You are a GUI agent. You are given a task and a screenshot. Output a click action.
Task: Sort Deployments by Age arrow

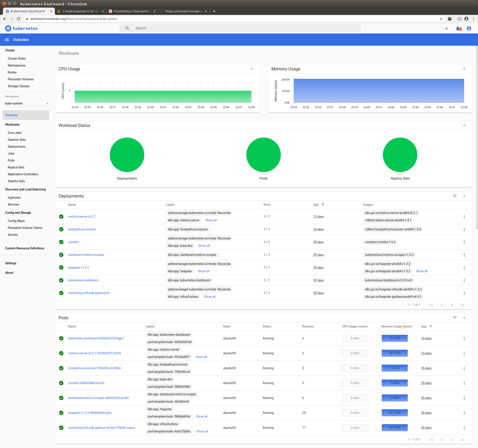coord(323,204)
